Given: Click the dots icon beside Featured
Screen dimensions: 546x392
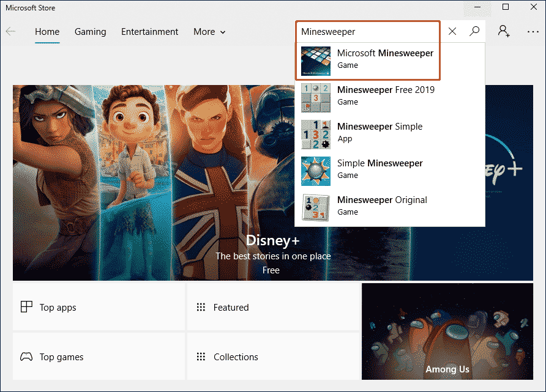Looking at the screenshot, I should point(201,307).
